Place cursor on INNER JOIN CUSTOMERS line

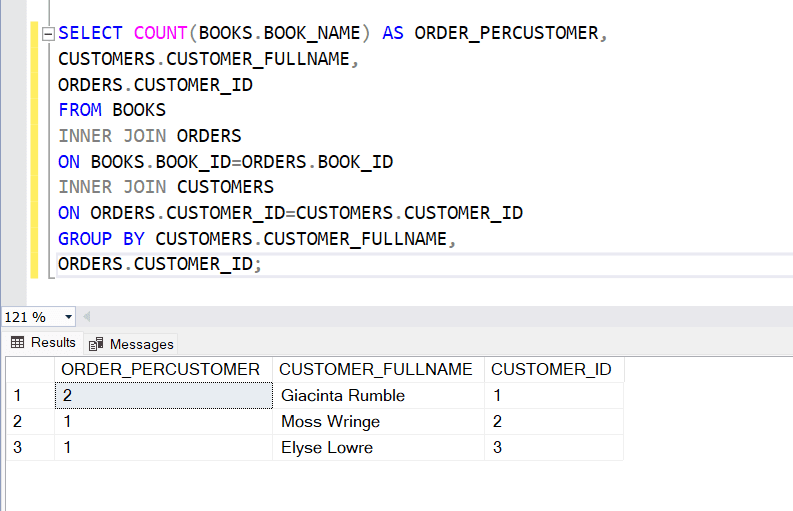pos(166,187)
